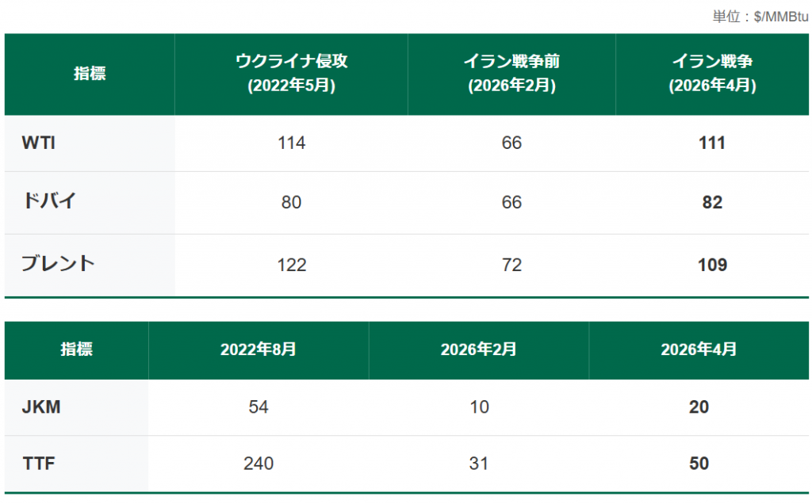Click the JKM value 54
The image size is (812, 504).
tap(259, 407)
